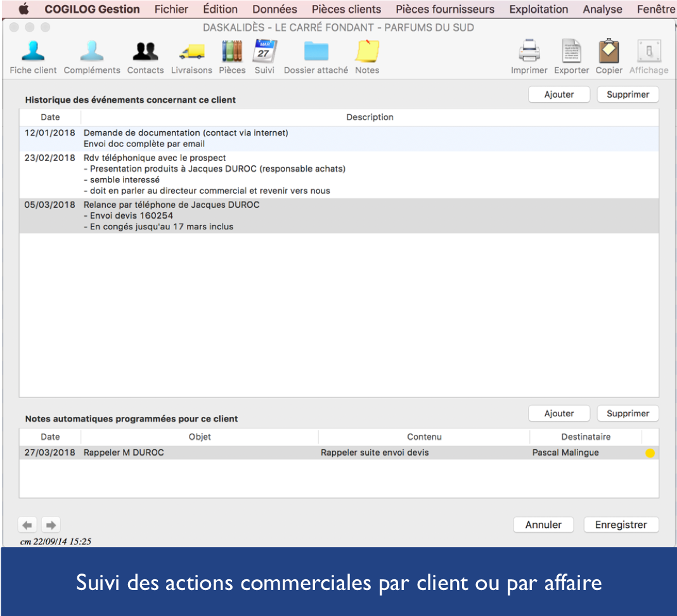Viewport: 677px width, 616px height.
Task: Click Ajouter for Notes automatiques
Action: (x=558, y=414)
